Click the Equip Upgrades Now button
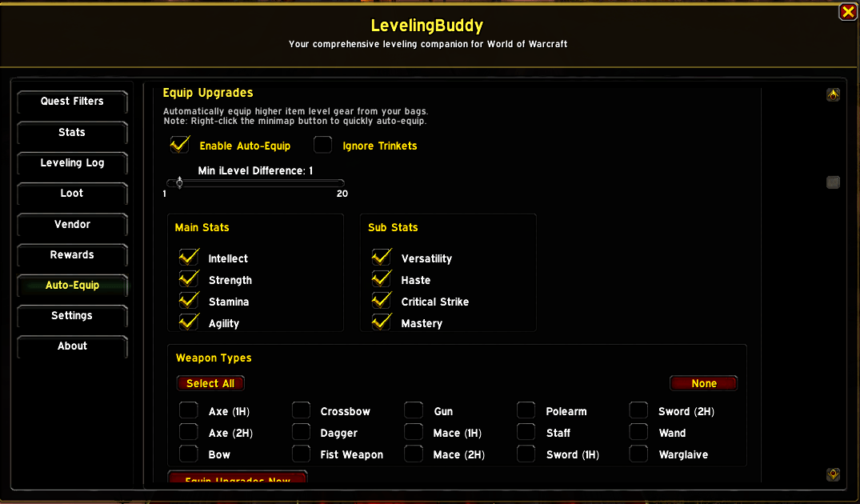The height and width of the screenshot is (504, 860). (238, 477)
